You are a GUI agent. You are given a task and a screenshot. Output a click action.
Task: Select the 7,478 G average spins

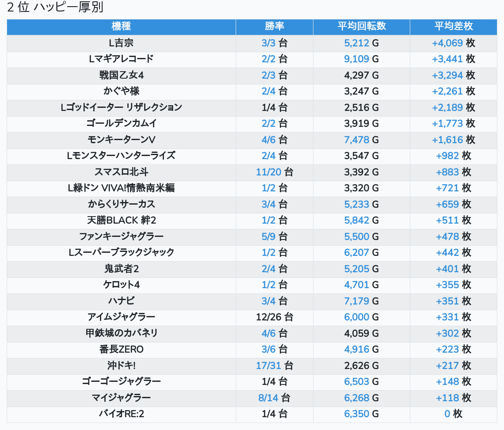pos(362,140)
